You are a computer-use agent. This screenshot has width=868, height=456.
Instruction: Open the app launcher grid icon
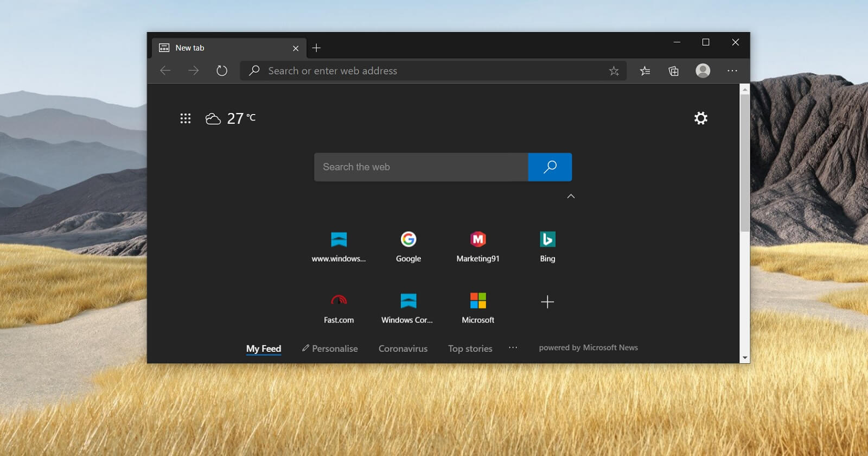click(186, 118)
